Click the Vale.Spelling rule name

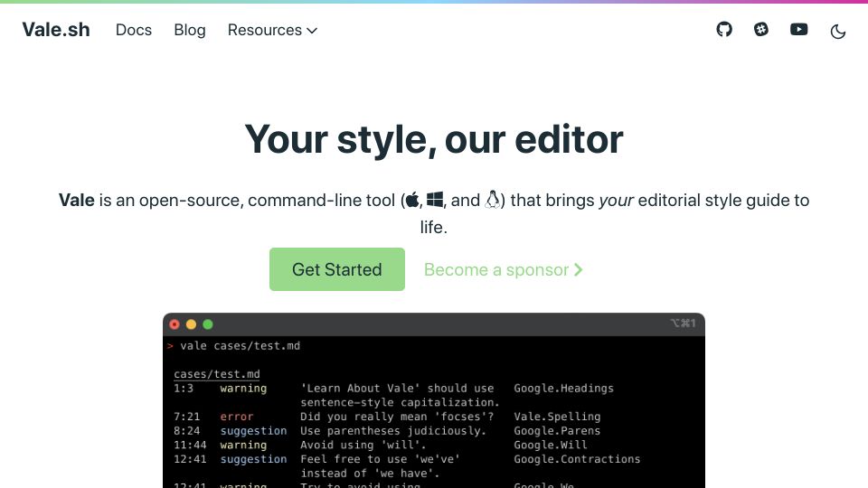pyautogui.click(x=557, y=417)
